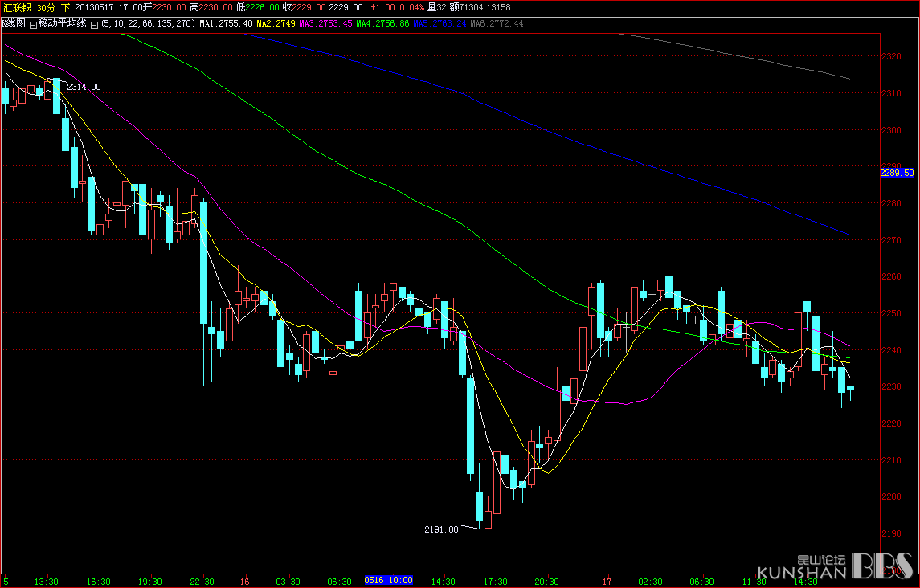Image resolution: width=920 pixels, height=588 pixels.
Task: Click the 汇联银 instrument name
Action: (18, 7)
